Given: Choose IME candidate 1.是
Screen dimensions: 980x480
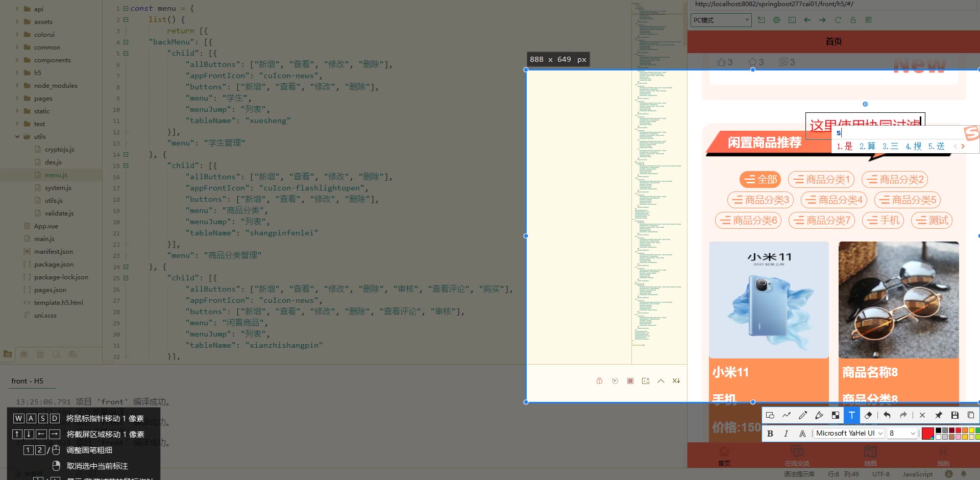Looking at the screenshot, I should tap(845, 146).
